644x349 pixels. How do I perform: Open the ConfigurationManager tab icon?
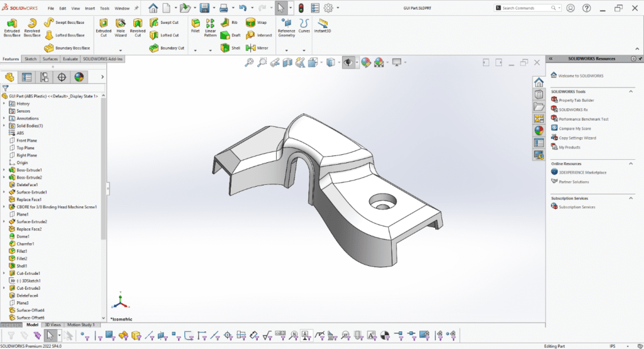point(44,77)
